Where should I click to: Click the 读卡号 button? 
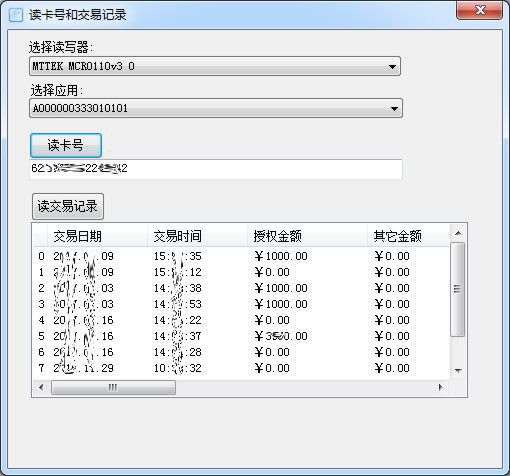[x=66, y=145]
